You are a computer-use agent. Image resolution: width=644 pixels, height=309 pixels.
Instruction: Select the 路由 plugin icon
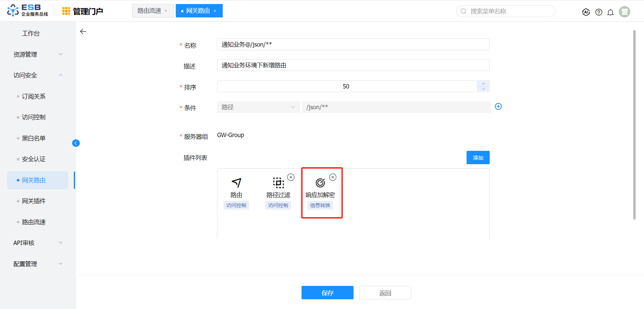236,183
